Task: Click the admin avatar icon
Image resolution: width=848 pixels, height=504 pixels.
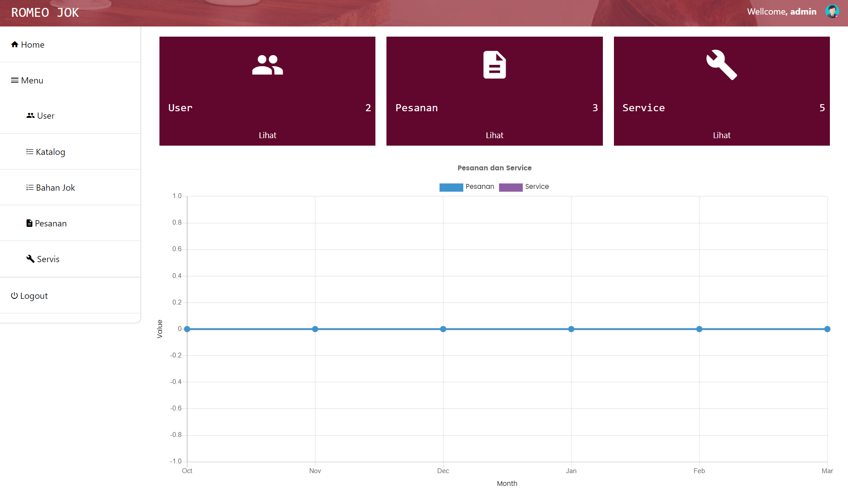Action: pyautogui.click(x=832, y=11)
